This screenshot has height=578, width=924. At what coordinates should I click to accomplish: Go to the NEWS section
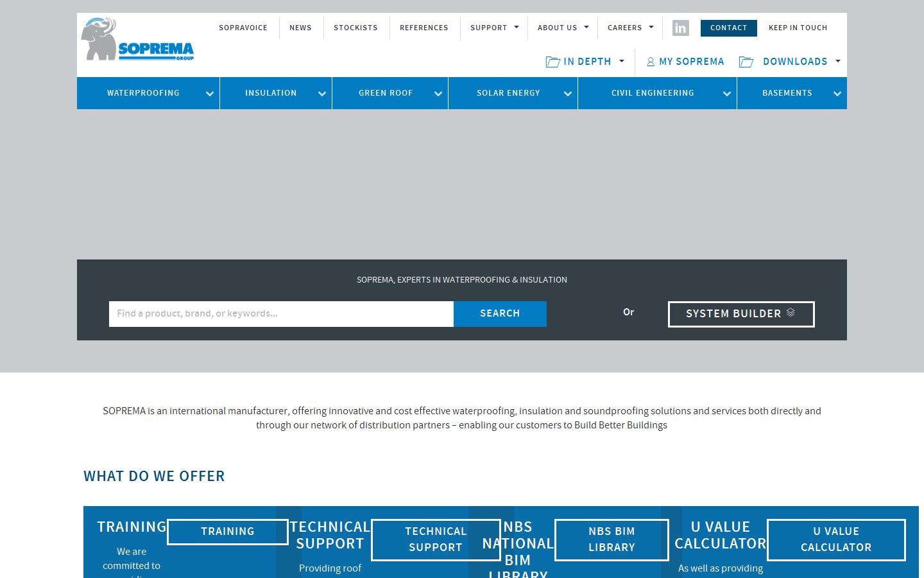click(x=300, y=28)
